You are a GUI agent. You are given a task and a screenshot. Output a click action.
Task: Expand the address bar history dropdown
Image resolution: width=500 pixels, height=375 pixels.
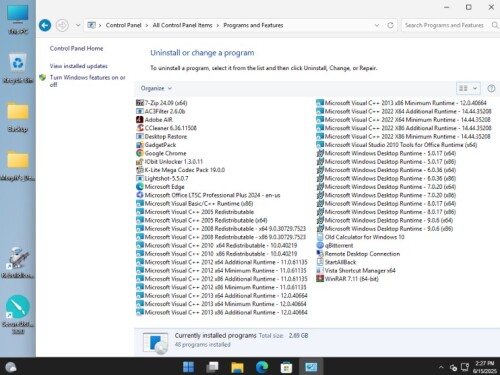pos(377,25)
